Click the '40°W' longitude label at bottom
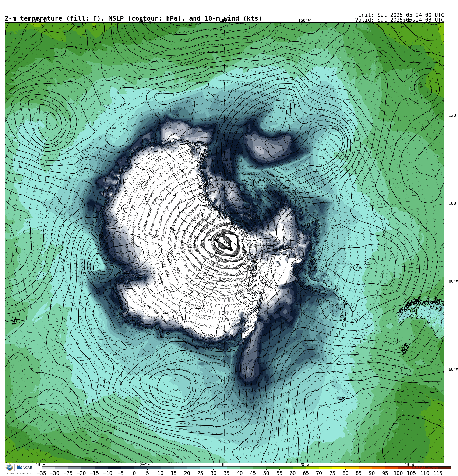458x476 pixels. pos(409,465)
